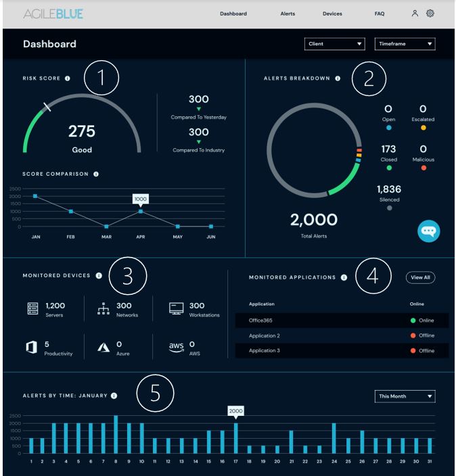This screenshot has height=476, width=456.
Task: Click the Monitored Devices info icon
Action: 99,275
